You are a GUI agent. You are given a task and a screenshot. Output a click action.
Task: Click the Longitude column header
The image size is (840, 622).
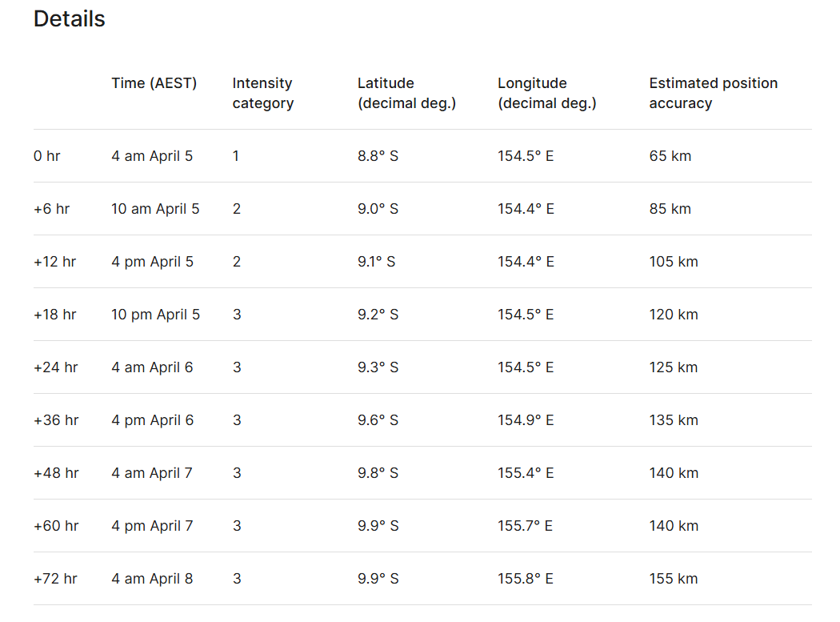click(x=546, y=93)
